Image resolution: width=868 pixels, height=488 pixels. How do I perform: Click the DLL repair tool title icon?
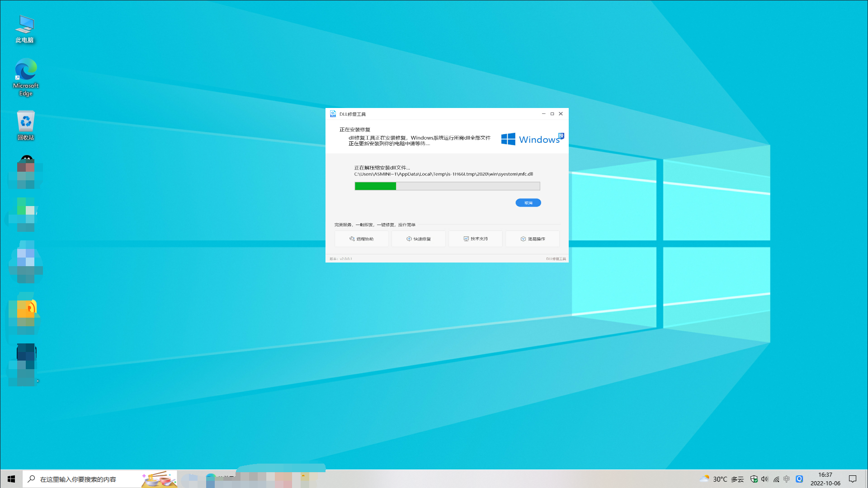(333, 114)
